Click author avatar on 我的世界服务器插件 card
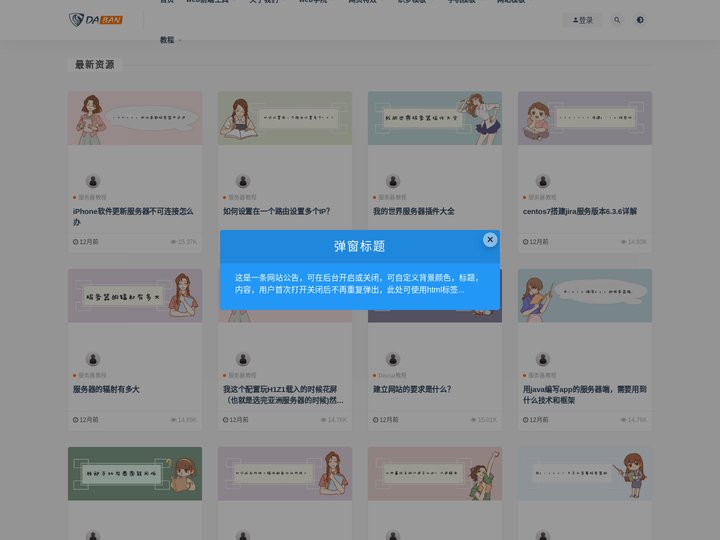This screenshot has height=540, width=720. click(393, 181)
